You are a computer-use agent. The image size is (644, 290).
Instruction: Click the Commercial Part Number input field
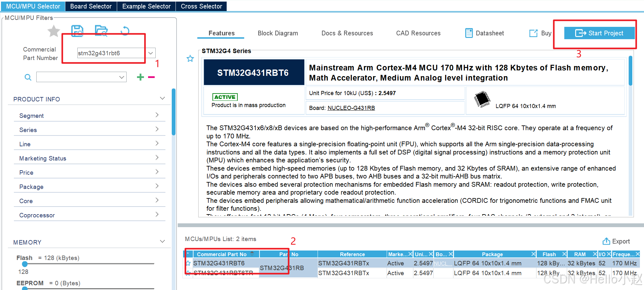tap(111, 53)
